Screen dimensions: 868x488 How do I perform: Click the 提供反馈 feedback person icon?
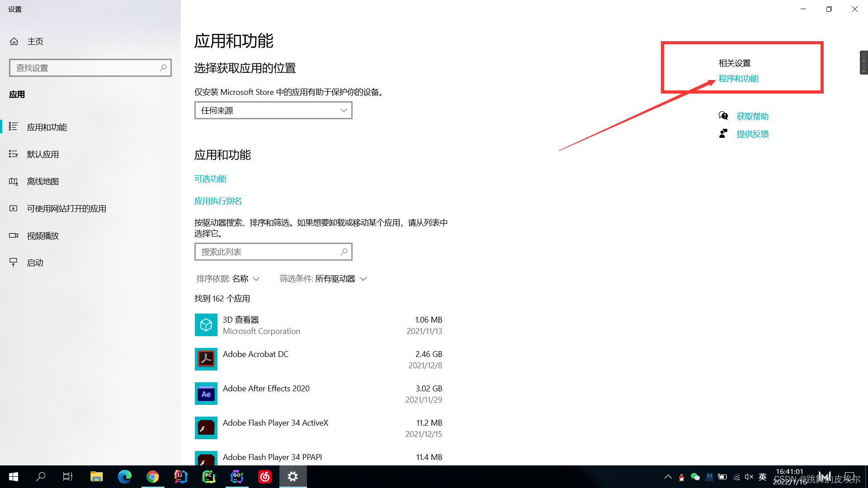coord(723,133)
